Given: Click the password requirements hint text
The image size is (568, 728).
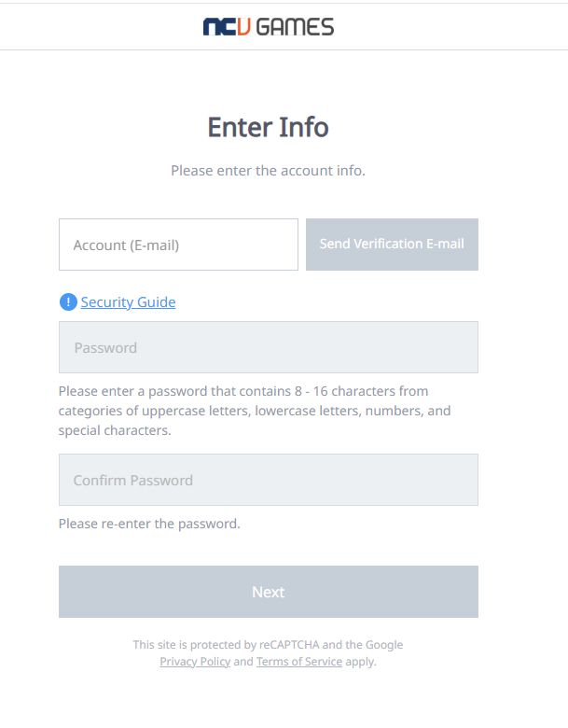Looking at the screenshot, I should click(255, 411).
